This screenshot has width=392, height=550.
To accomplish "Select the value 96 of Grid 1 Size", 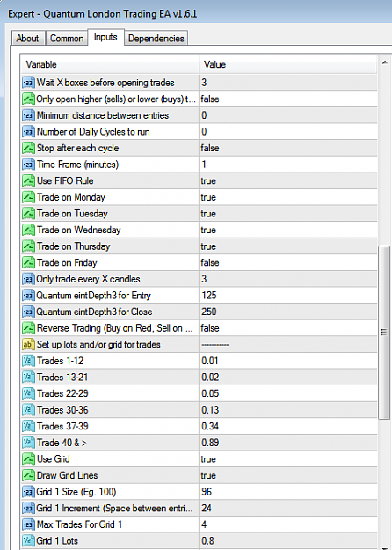I will (x=207, y=492).
